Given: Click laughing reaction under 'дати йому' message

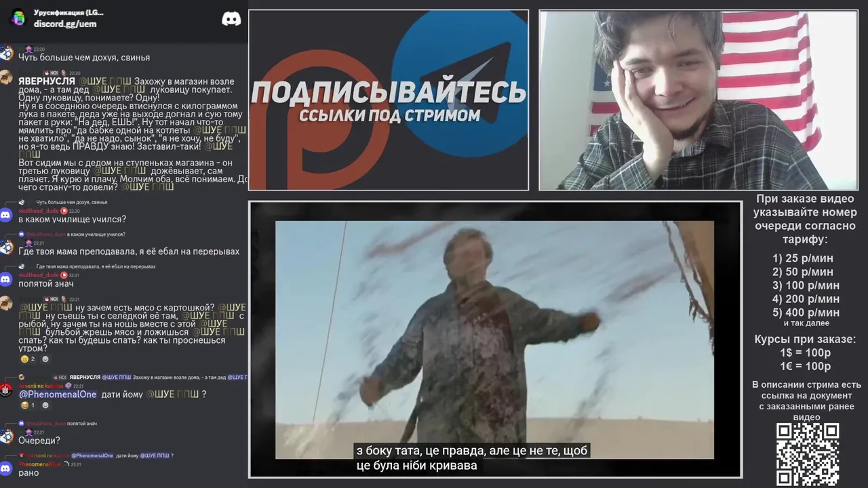Looking at the screenshot, I should point(28,405).
